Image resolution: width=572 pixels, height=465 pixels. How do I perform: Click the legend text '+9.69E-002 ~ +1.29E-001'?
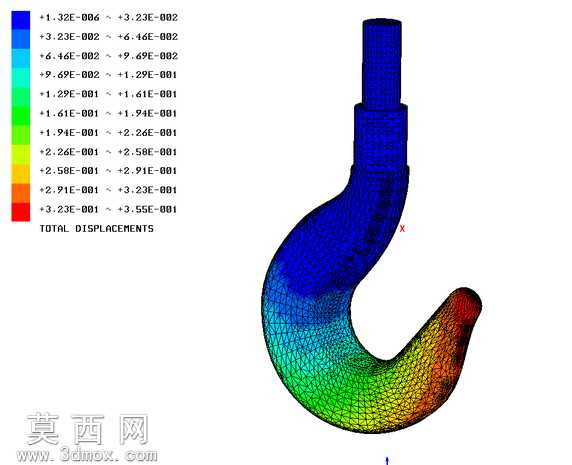pyautogui.click(x=108, y=75)
